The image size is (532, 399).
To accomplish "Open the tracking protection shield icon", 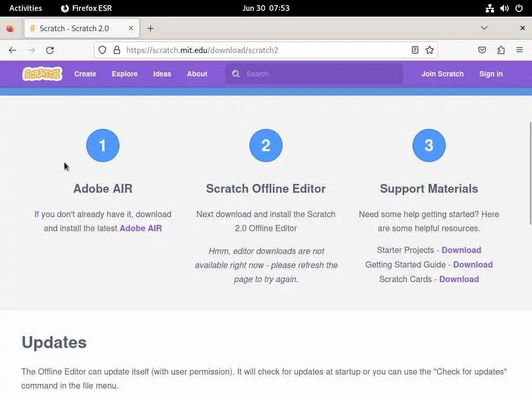I will 102,50.
